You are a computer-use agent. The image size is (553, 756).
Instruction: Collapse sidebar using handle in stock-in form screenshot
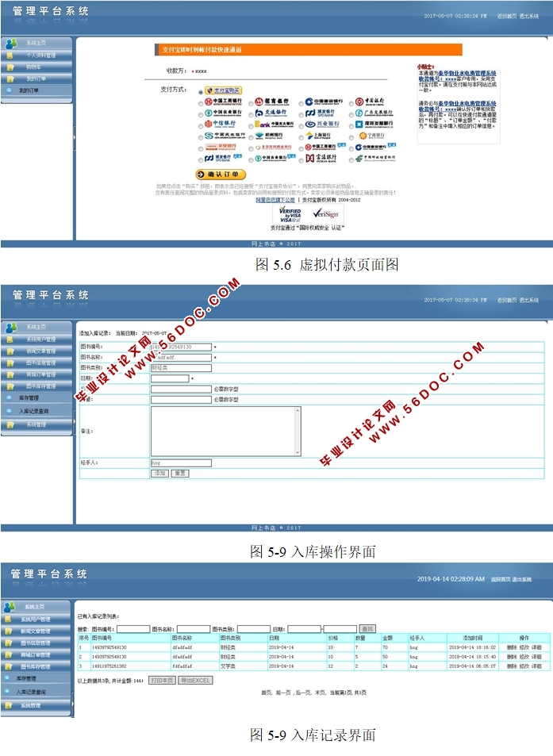coord(75,421)
